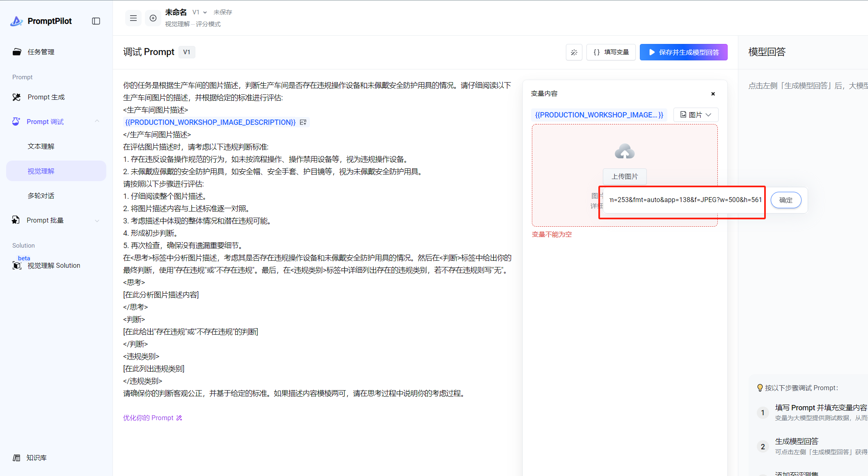Image resolution: width=868 pixels, height=476 pixels.
Task: Select 多轮对话 in the sidebar
Action: pos(41,195)
